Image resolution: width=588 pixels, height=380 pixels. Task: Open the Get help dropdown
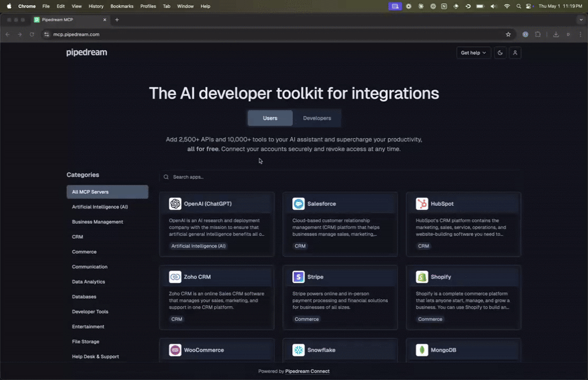(x=473, y=53)
